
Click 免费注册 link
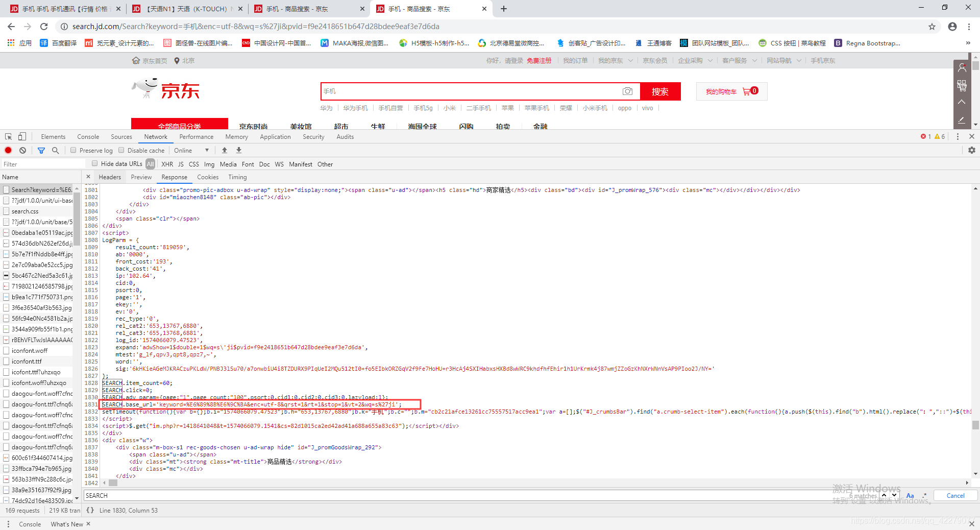click(x=539, y=60)
